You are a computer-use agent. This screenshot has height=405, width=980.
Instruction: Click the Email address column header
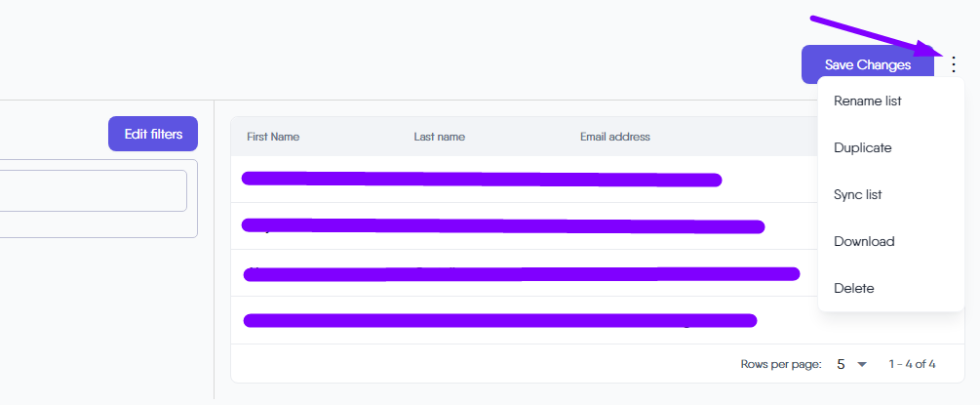[614, 137]
